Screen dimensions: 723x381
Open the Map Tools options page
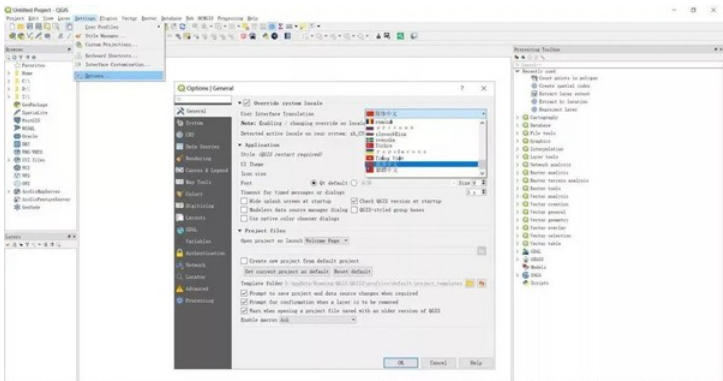[x=203, y=182]
